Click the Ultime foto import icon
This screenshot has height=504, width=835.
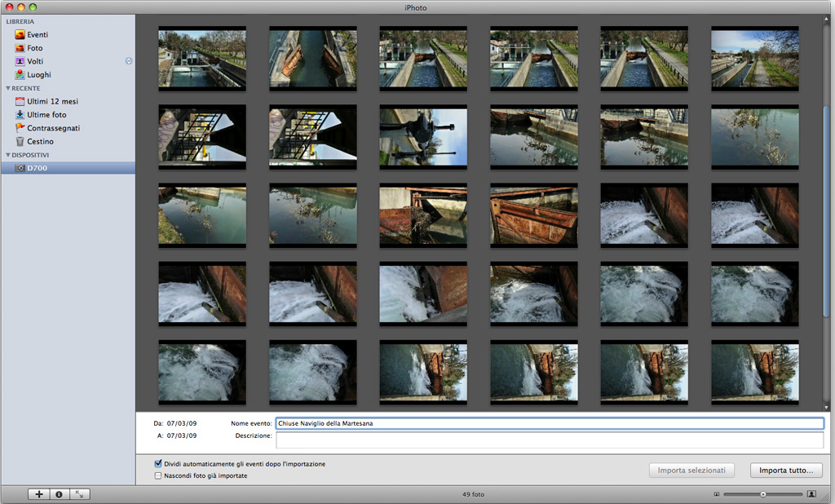(20, 114)
